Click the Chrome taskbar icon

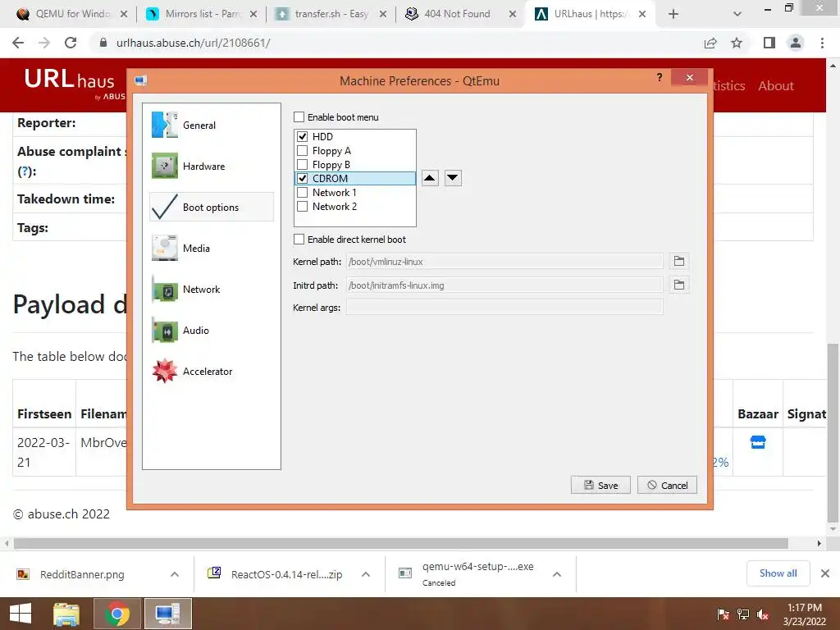117,614
